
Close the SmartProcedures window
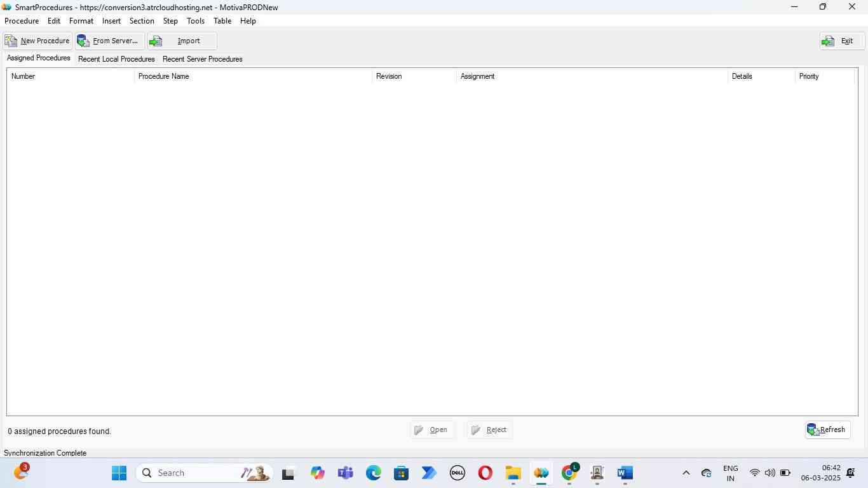(852, 7)
